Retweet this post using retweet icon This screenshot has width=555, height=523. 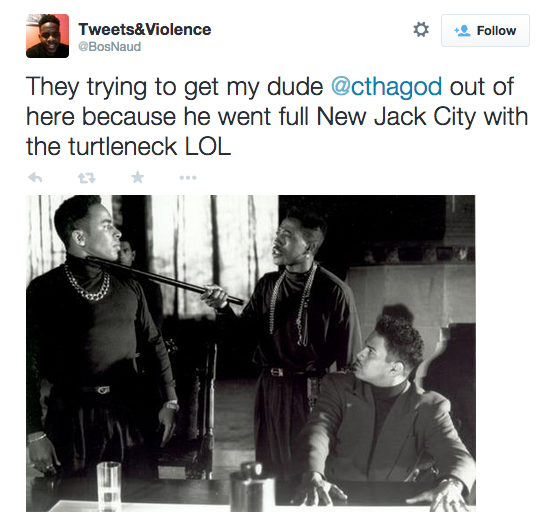[x=86, y=178]
